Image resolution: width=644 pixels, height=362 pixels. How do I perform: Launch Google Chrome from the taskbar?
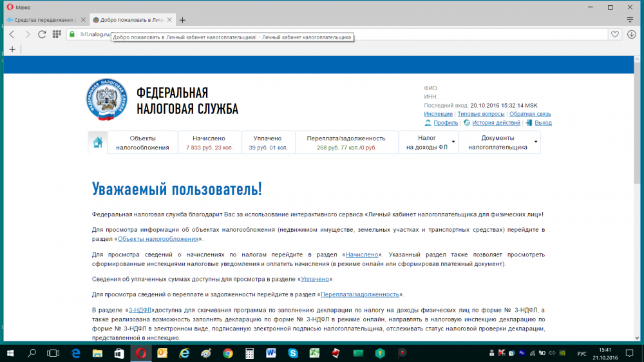point(227,353)
